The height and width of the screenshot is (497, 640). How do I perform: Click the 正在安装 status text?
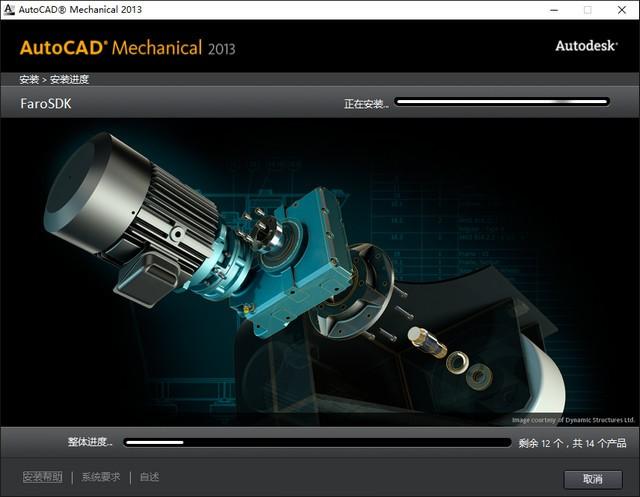pyautogui.click(x=366, y=104)
